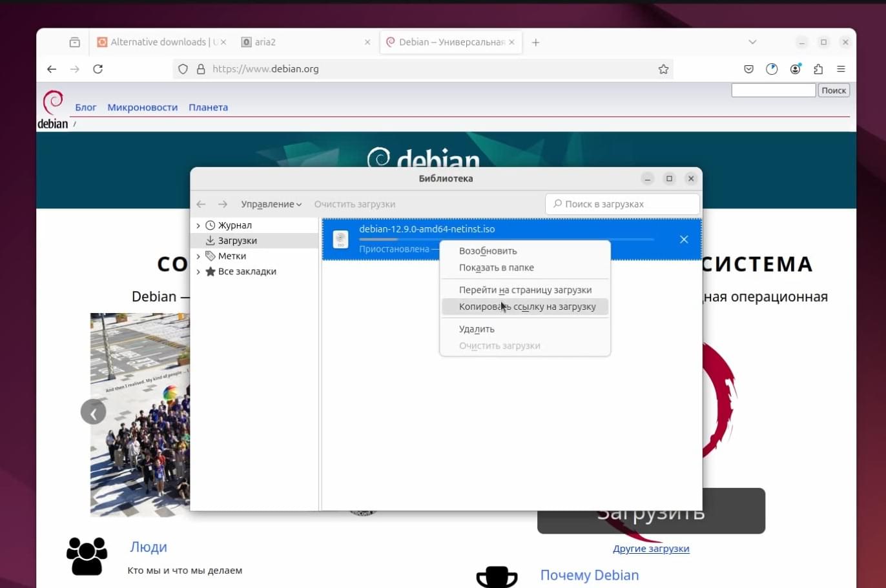
Task: Open the Firefox account icon
Action: pos(795,69)
